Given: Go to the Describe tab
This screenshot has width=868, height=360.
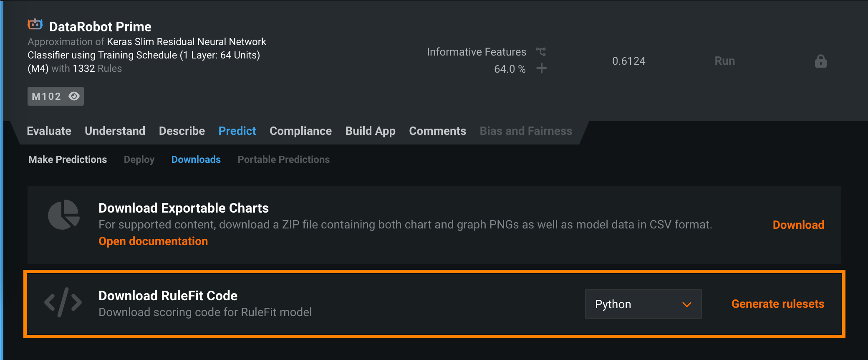Looking at the screenshot, I should click(x=182, y=131).
